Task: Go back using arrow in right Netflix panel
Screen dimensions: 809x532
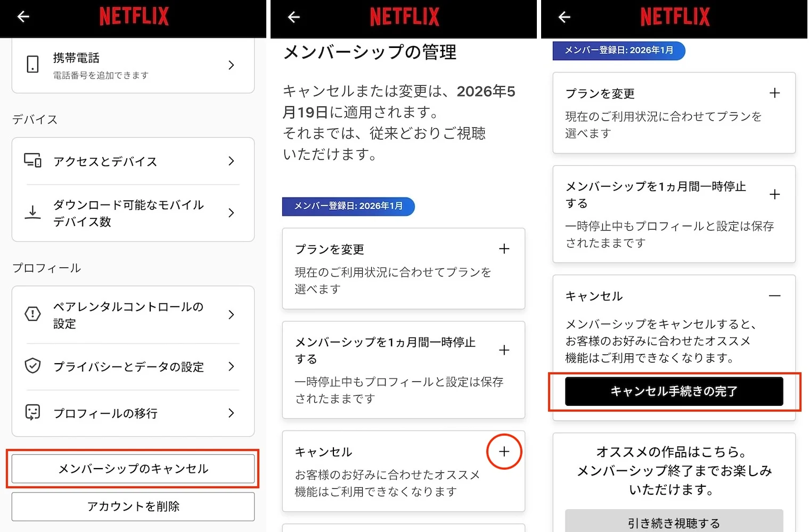Action: [x=564, y=17]
